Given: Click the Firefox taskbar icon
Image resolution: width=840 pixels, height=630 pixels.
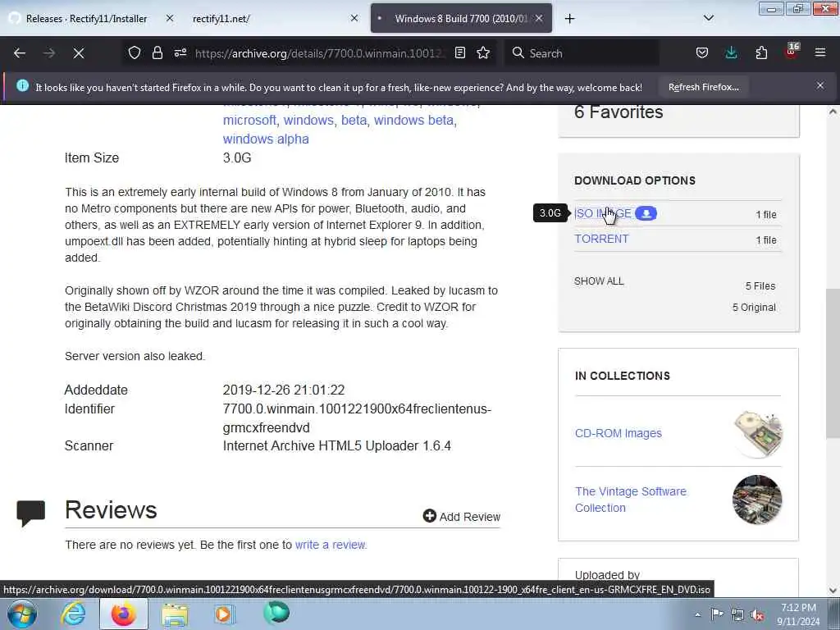Looking at the screenshot, I should tap(123, 614).
